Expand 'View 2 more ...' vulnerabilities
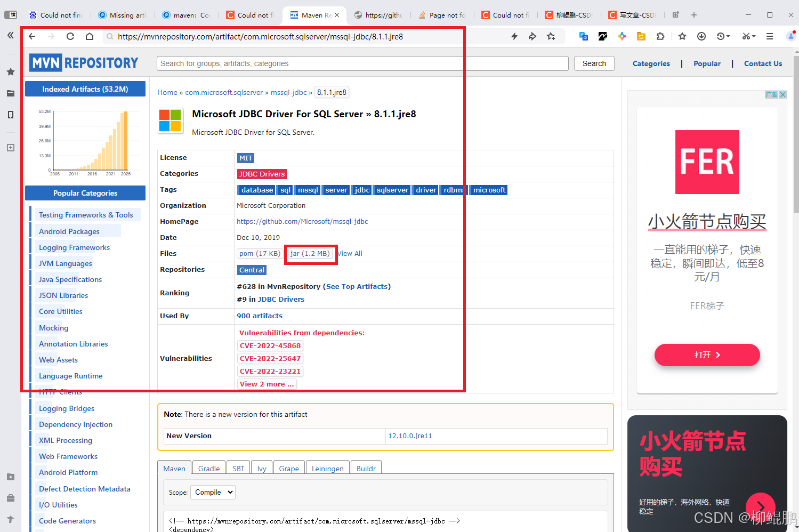The height and width of the screenshot is (532, 799). click(x=267, y=384)
